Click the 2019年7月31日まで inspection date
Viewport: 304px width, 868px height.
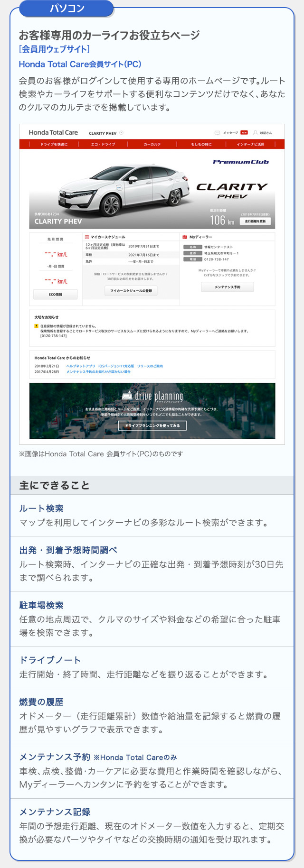[x=143, y=246]
